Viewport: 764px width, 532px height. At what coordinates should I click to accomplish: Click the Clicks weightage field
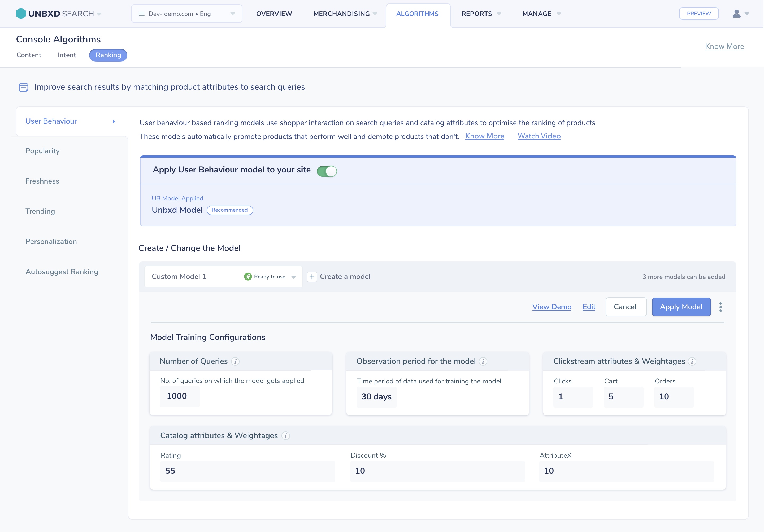[573, 397]
